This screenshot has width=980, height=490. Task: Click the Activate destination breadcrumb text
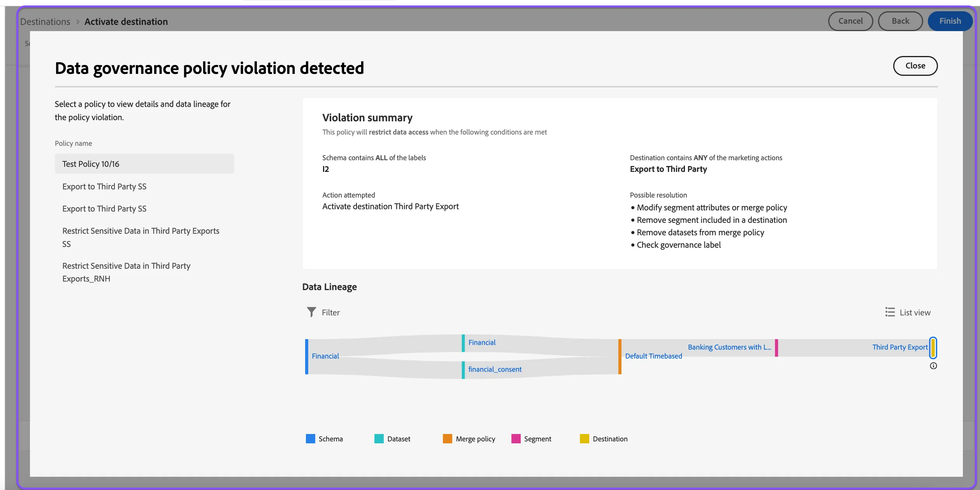pos(126,21)
